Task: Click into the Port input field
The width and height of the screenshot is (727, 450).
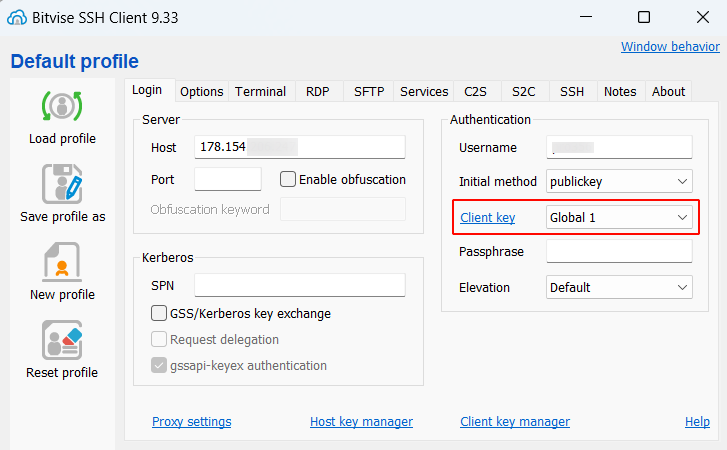Action: coord(227,180)
